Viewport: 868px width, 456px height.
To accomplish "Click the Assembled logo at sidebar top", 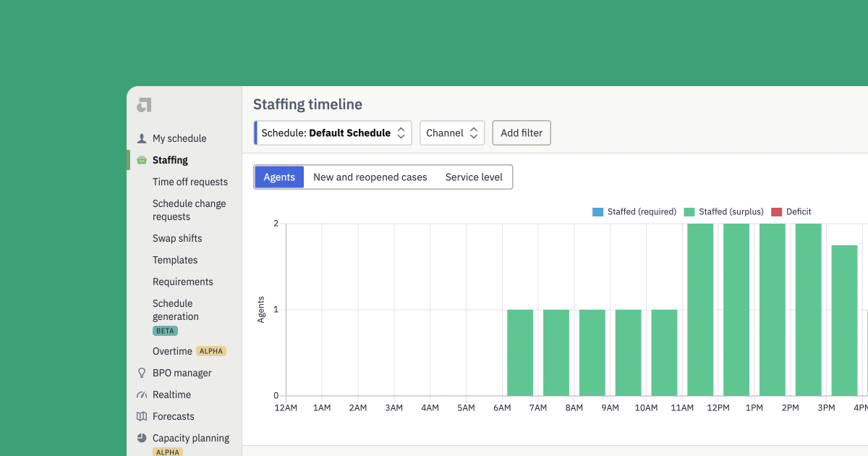I will [142, 104].
